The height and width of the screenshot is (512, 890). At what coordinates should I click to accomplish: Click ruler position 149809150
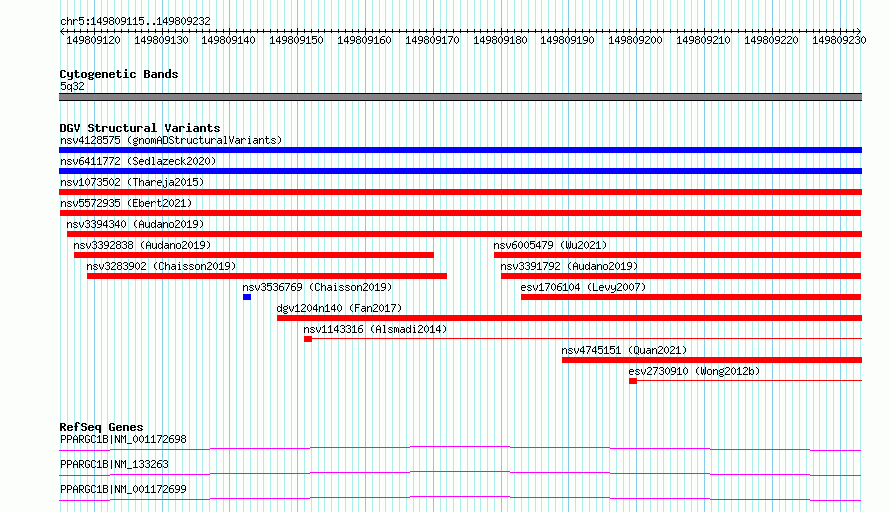pos(296,40)
